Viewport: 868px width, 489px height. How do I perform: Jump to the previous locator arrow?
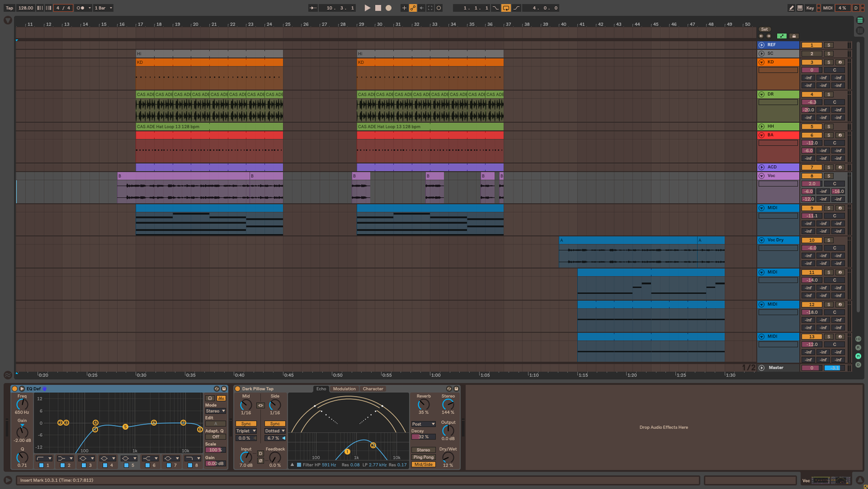pyautogui.click(x=761, y=36)
